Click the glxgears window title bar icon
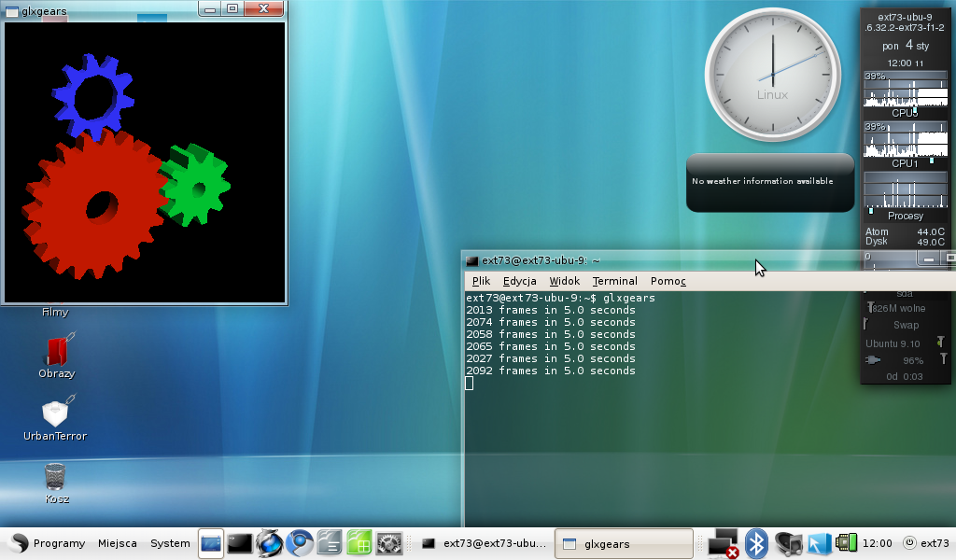This screenshot has width=956, height=560. click(11, 11)
